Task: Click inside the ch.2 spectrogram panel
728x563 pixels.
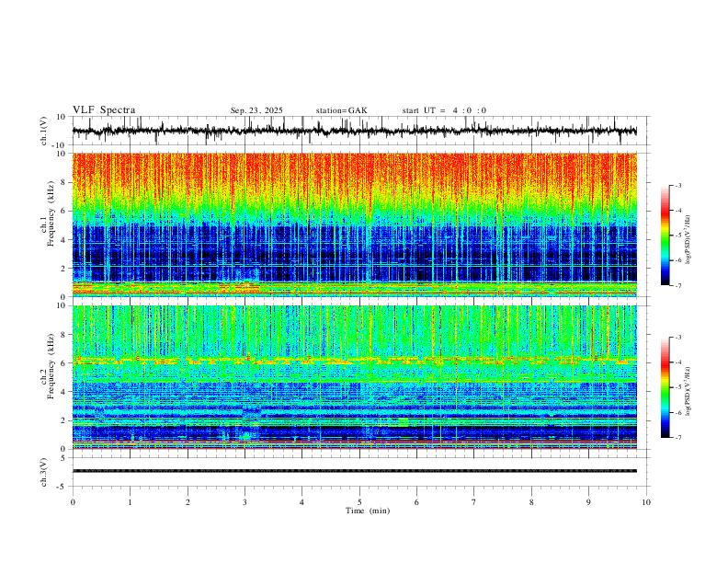Action: coord(354,377)
